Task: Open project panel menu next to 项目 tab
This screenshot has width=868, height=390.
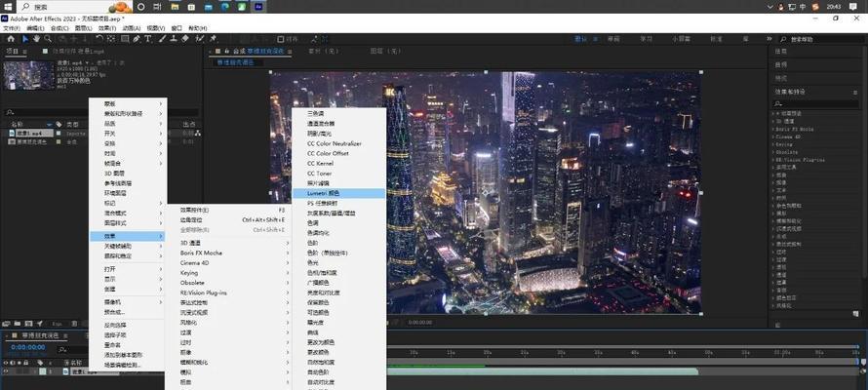Action: click(23, 51)
